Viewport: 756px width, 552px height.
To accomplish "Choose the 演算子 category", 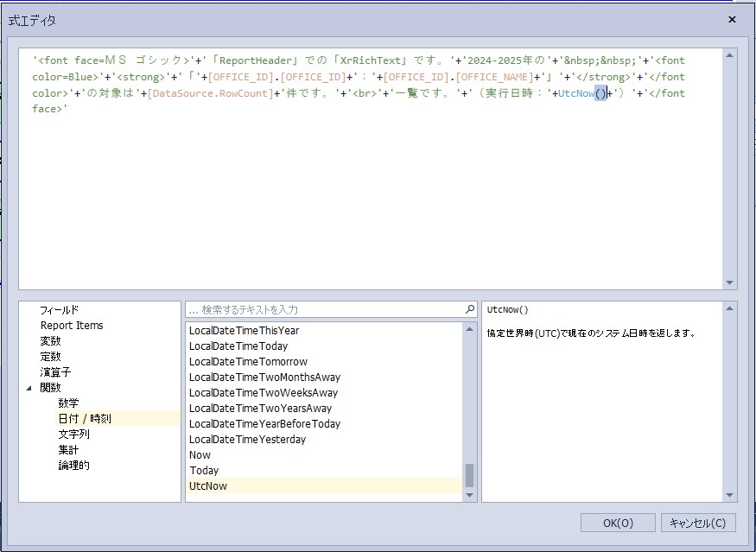I will [x=55, y=372].
